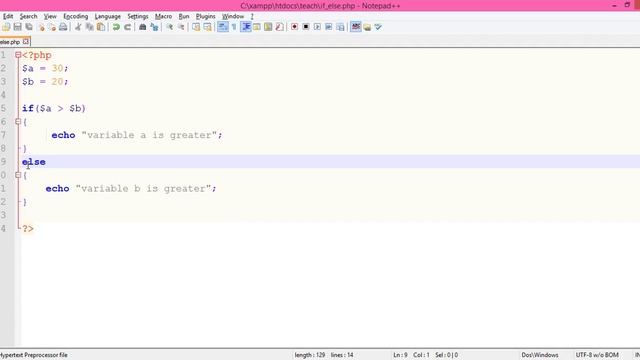This screenshot has height=360, width=640.
Task: Close the else.php tab with its X
Action: [26, 42]
